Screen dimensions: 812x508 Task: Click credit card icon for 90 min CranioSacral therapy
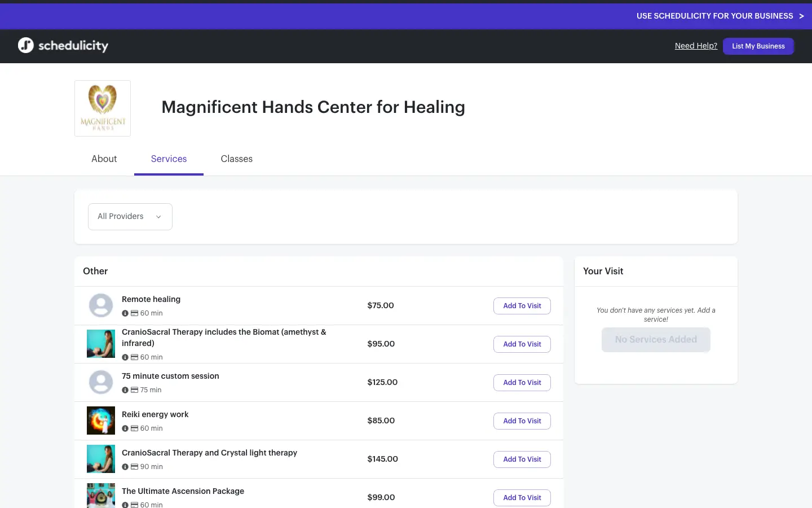tap(134, 467)
